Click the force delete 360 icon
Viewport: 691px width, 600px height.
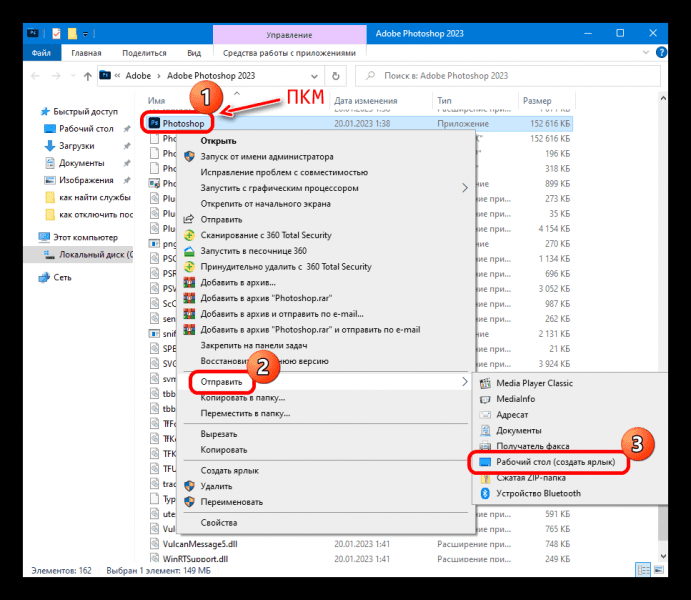click(189, 267)
